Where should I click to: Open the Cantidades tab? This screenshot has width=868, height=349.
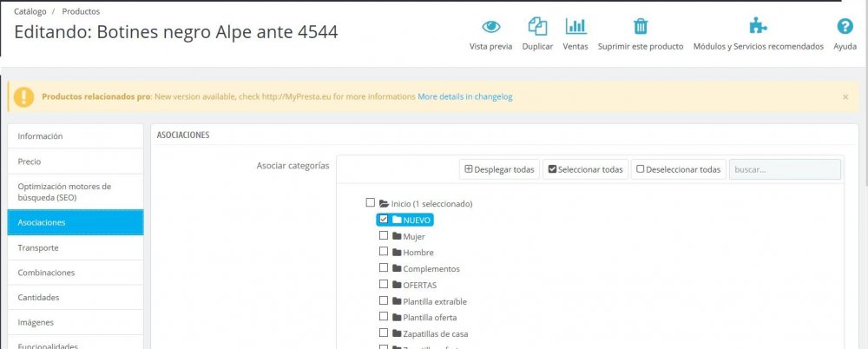pyautogui.click(x=76, y=298)
